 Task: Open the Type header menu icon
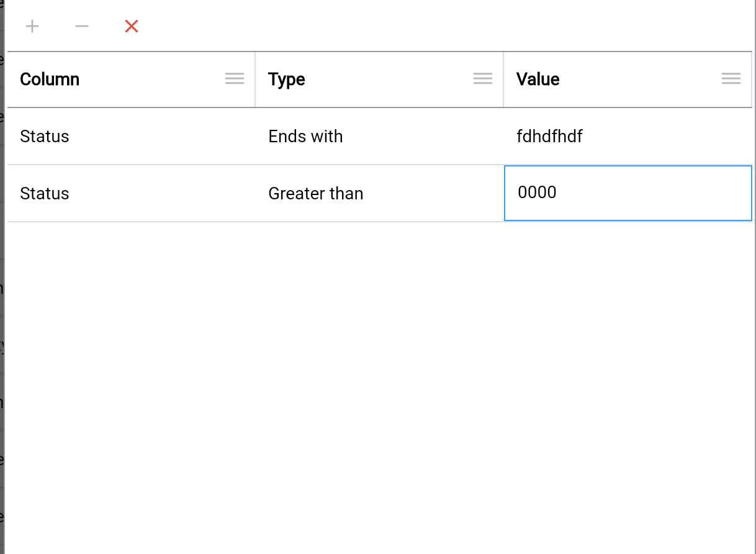[483, 78]
